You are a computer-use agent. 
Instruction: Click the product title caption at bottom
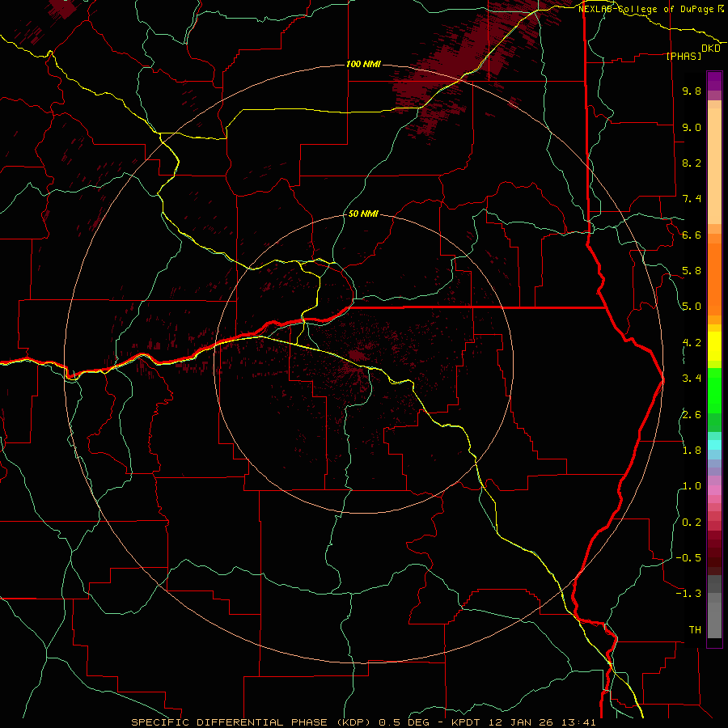363,722
